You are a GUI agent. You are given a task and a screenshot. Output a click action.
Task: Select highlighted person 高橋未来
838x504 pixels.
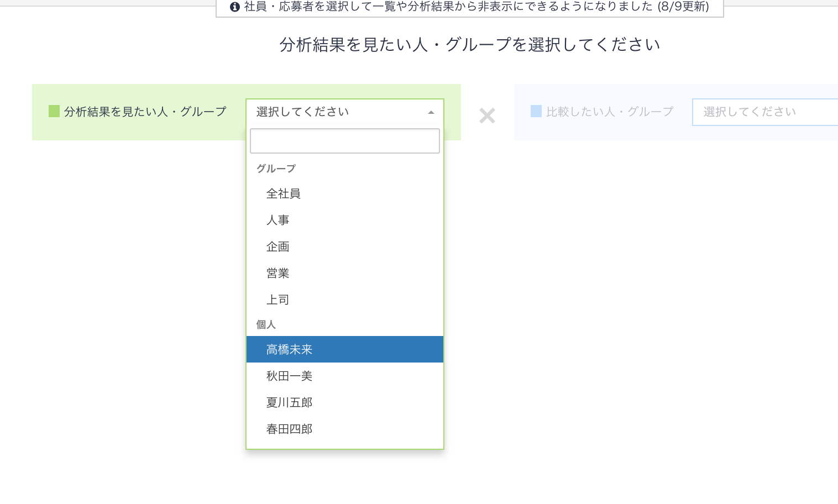(290, 350)
